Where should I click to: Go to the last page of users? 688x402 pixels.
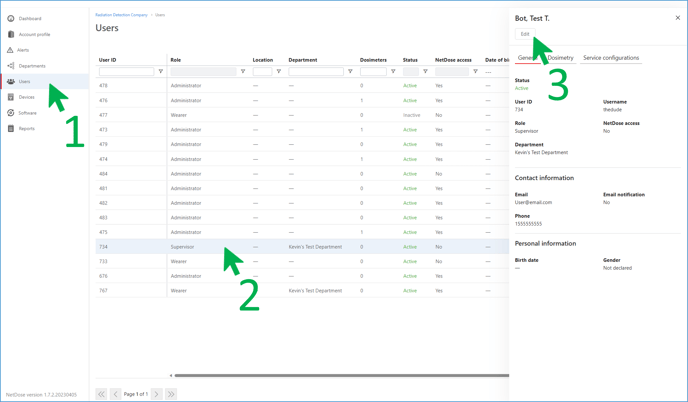pos(171,394)
